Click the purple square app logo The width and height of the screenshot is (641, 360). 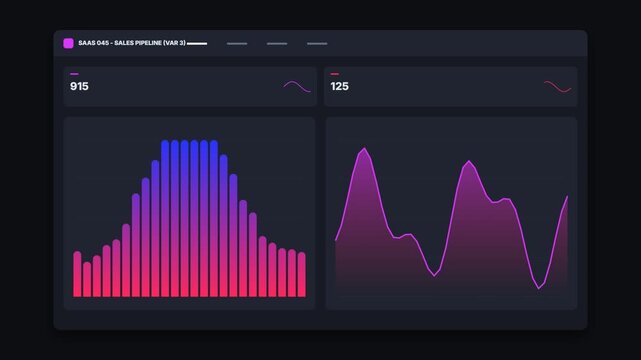click(x=68, y=43)
